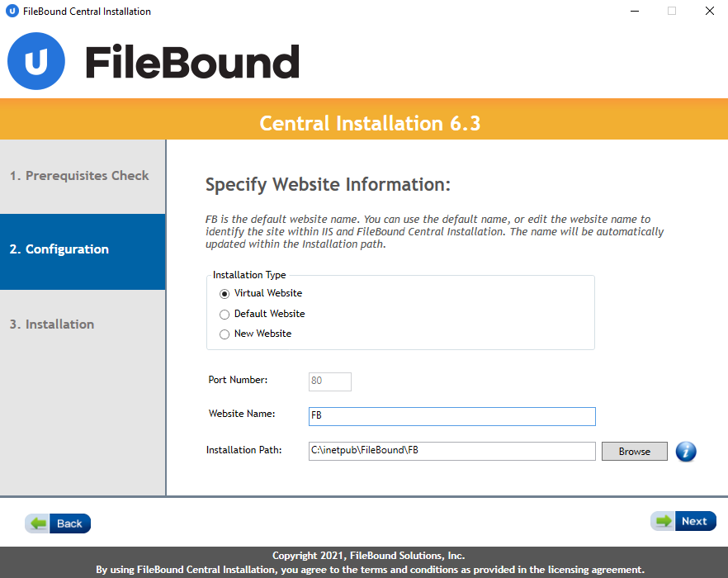728x578 pixels.
Task: Click the Port Number field
Action: [330, 381]
